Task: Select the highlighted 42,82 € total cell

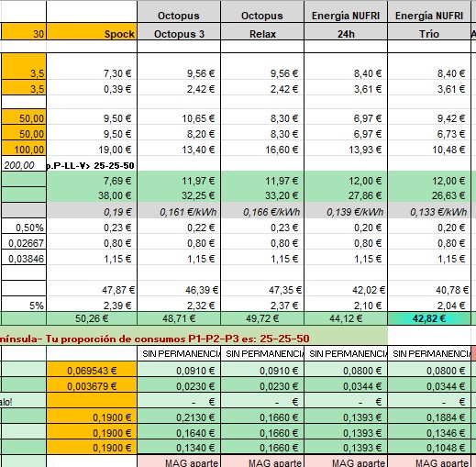Action: click(x=429, y=318)
